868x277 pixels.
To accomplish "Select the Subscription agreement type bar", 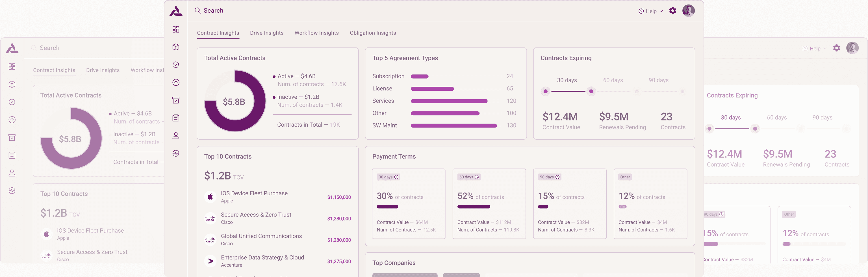I will point(420,77).
